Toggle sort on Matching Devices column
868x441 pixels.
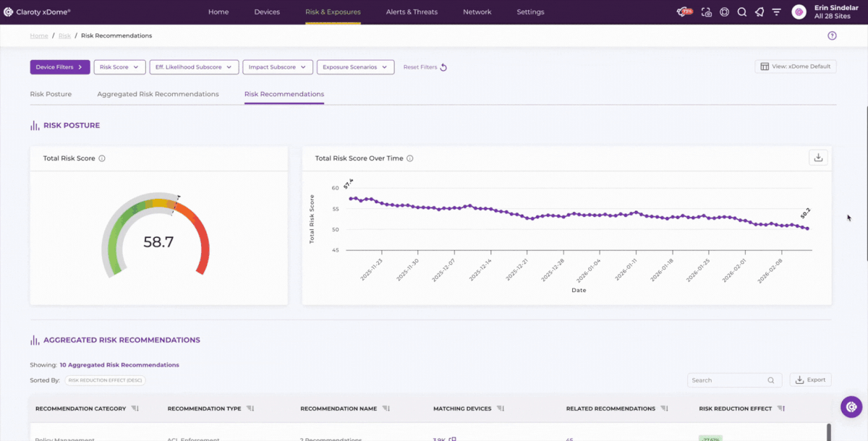click(500, 408)
